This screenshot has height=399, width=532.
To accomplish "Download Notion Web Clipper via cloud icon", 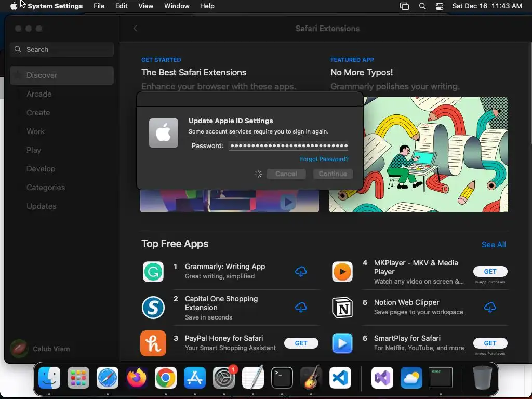I will pos(490,308).
